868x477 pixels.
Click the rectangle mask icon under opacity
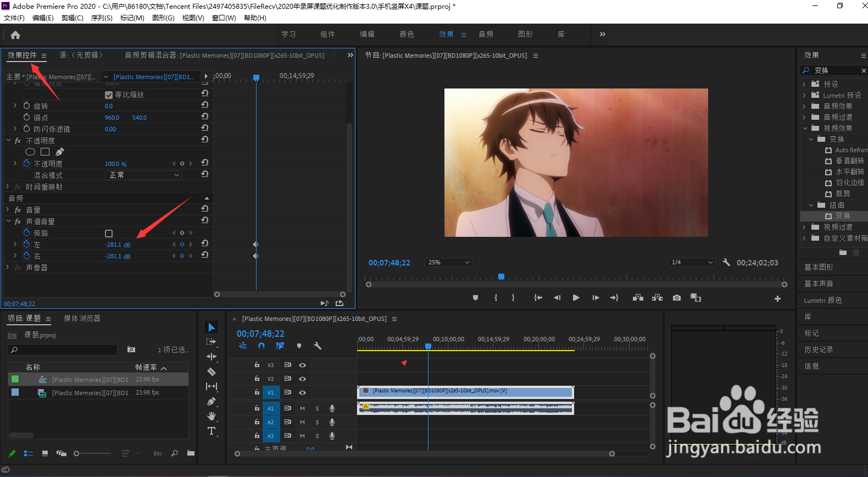[45, 152]
